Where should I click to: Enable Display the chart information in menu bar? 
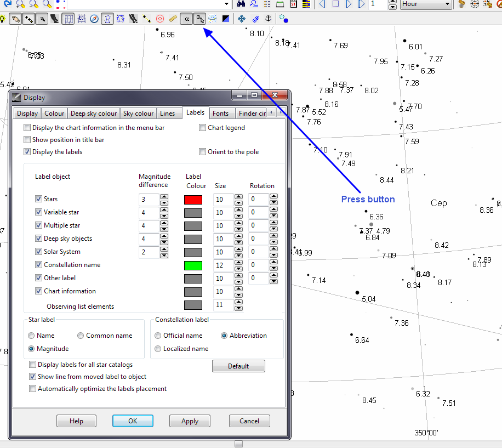pyautogui.click(x=27, y=128)
